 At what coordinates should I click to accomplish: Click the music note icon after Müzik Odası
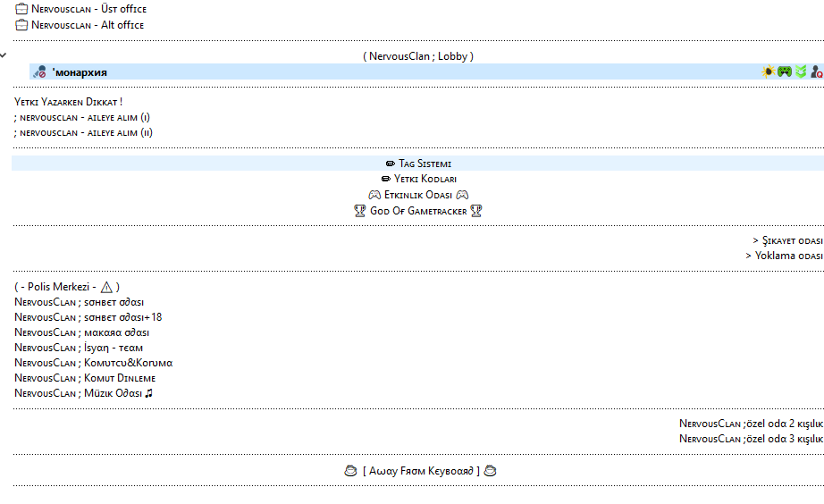click(x=148, y=393)
